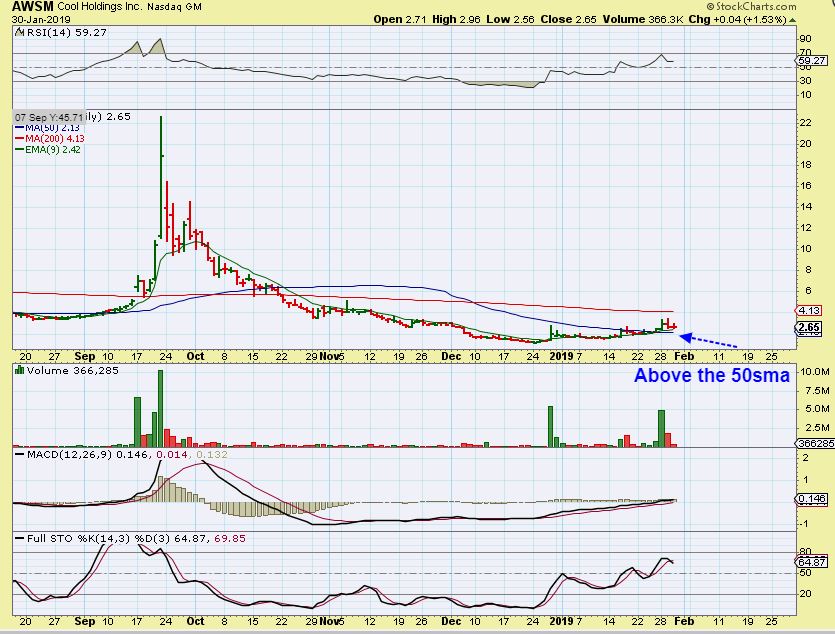Select the High 2.96 value in the header
The width and height of the screenshot is (835, 634).
(456, 20)
